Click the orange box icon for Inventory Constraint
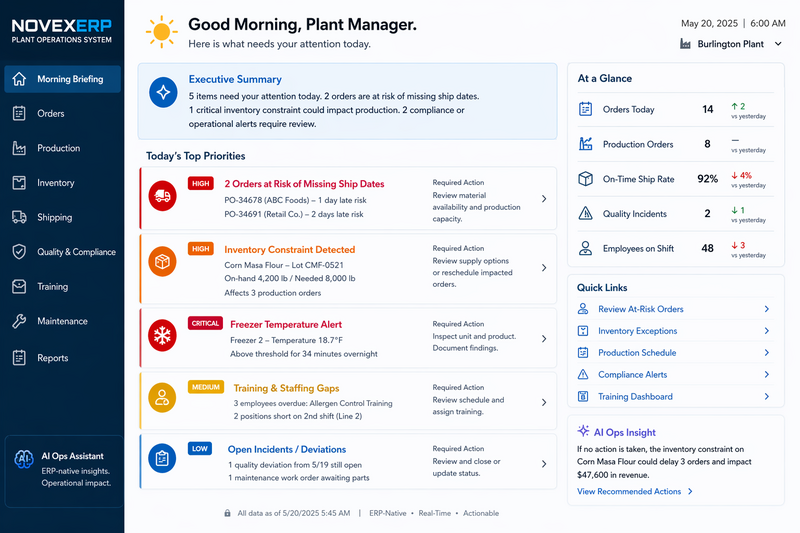 [162, 261]
